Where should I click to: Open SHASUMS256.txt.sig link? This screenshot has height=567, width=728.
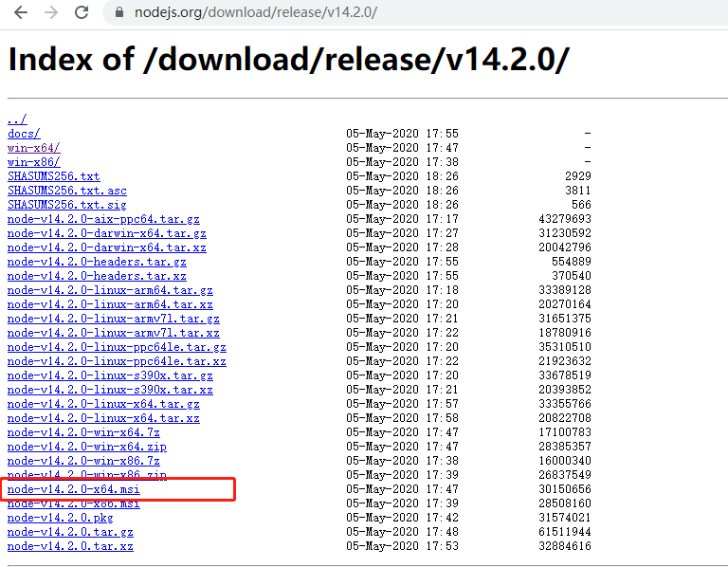[67, 205]
